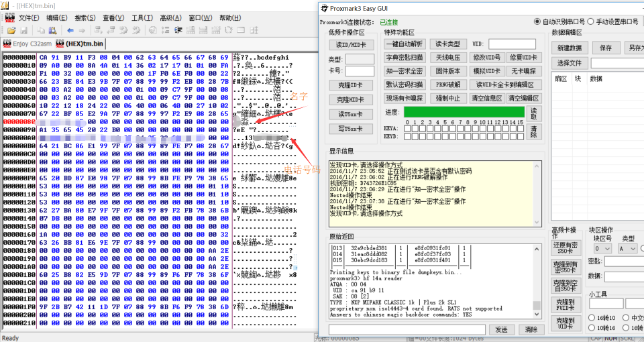Click the open file toolbar icon
This screenshot has width=644, height=342.
pos(10,30)
